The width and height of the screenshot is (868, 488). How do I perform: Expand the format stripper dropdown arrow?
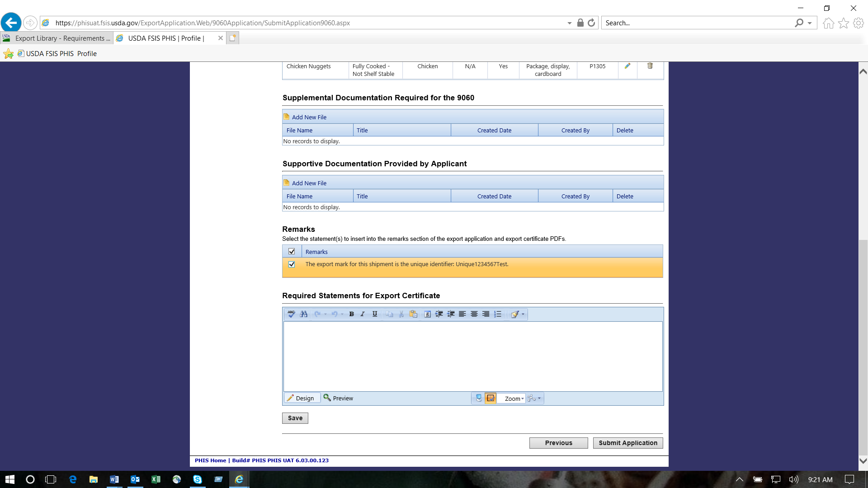[523, 314]
